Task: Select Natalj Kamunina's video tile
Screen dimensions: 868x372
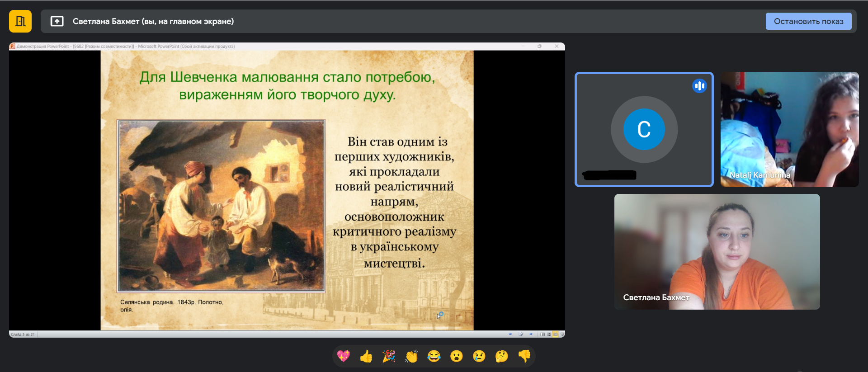Action: pyautogui.click(x=789, y=129)
